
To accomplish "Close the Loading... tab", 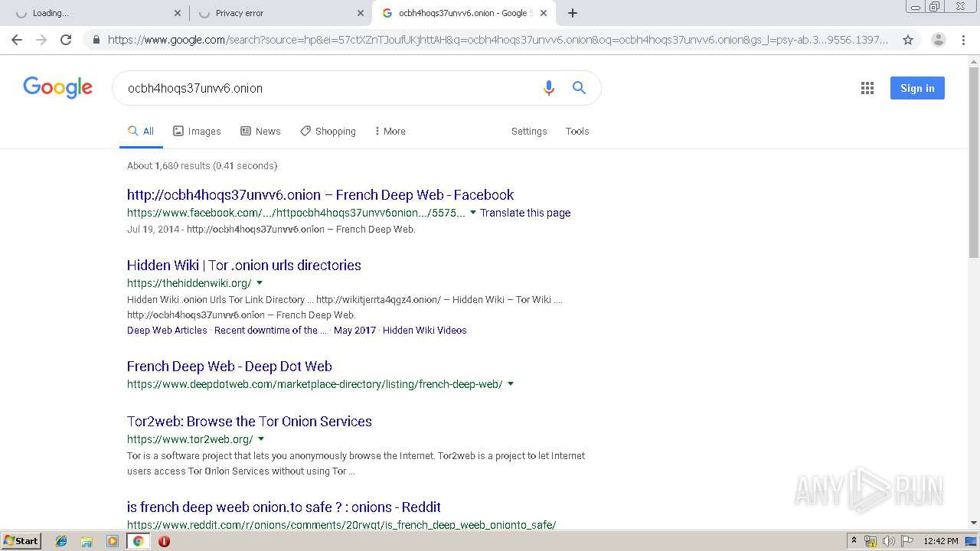I will (178, 13).
